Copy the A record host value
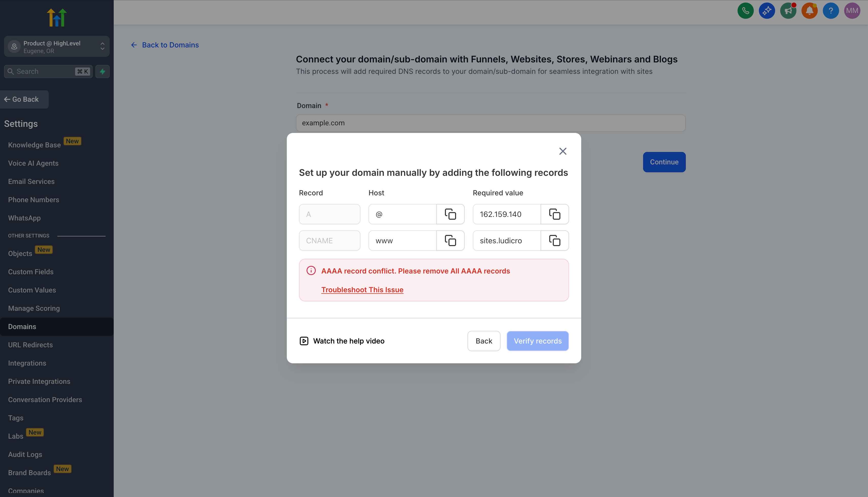Image resolution: width=868 pixels, height=497 pixels. (x=450, y=214)
